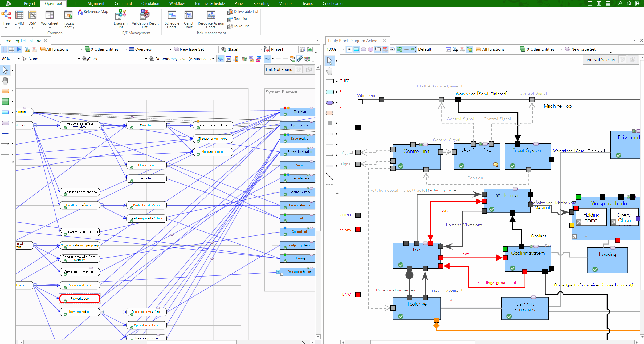Select the white rectangle shape in diagram palette
Screen dimensions: 644x344
pos(330,81)
